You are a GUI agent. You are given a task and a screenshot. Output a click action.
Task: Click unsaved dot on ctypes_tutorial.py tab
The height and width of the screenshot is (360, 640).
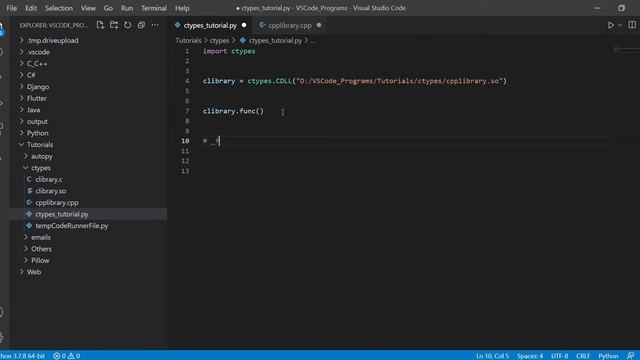(244, 25)
